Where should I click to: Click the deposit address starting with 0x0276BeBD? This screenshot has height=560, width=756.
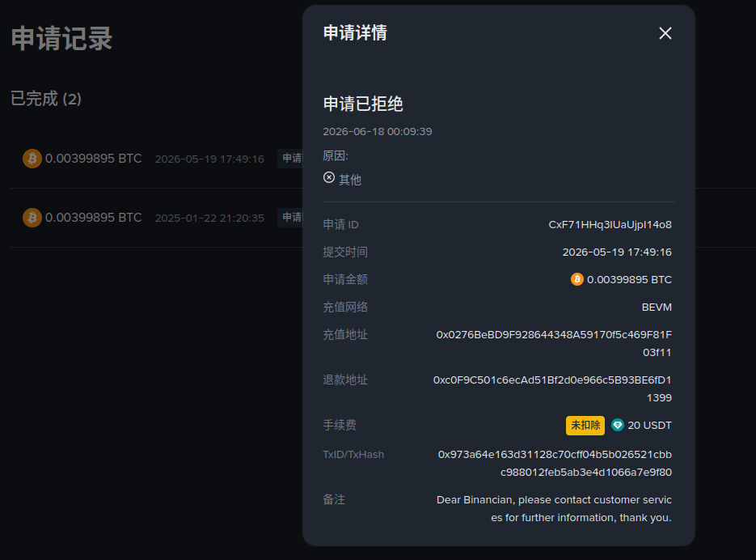(554, 343)
